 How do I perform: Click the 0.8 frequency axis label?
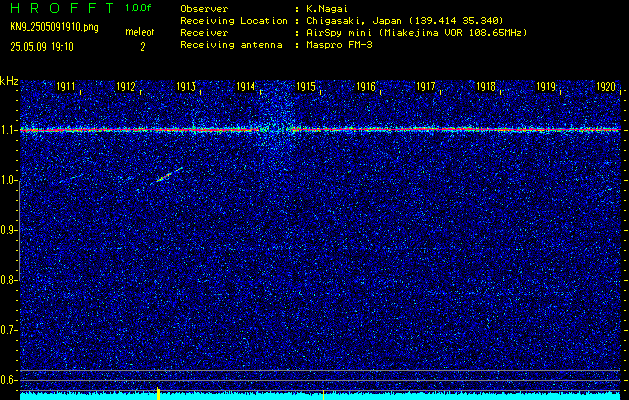[x=8, y=280]
